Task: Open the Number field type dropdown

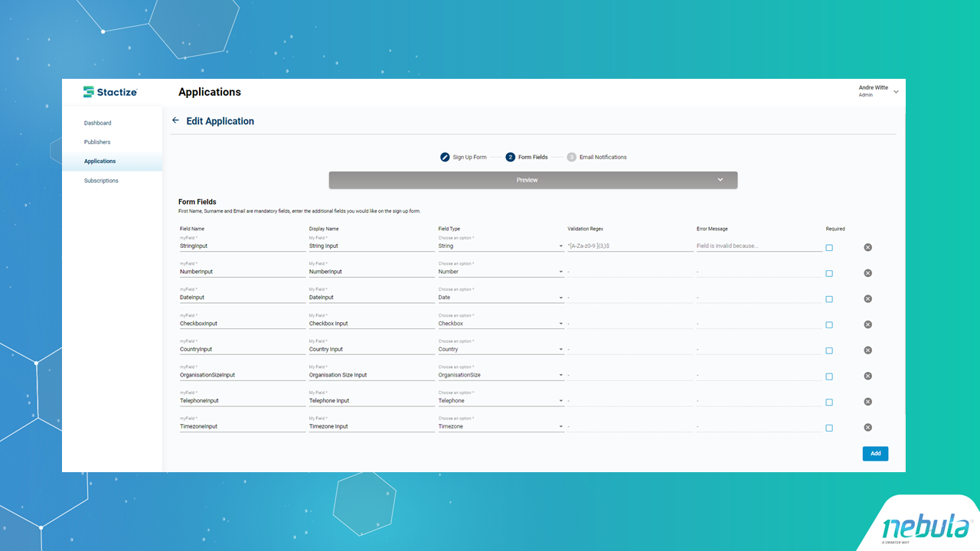Action: 501,272
